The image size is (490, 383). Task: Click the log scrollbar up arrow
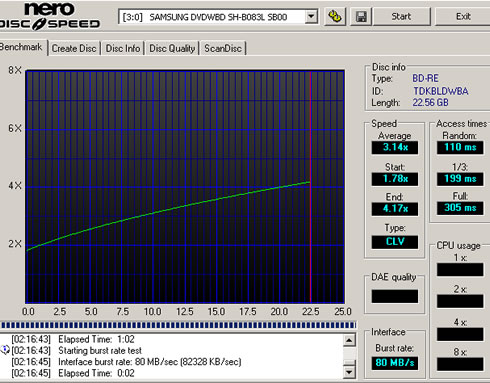(349, 340)
